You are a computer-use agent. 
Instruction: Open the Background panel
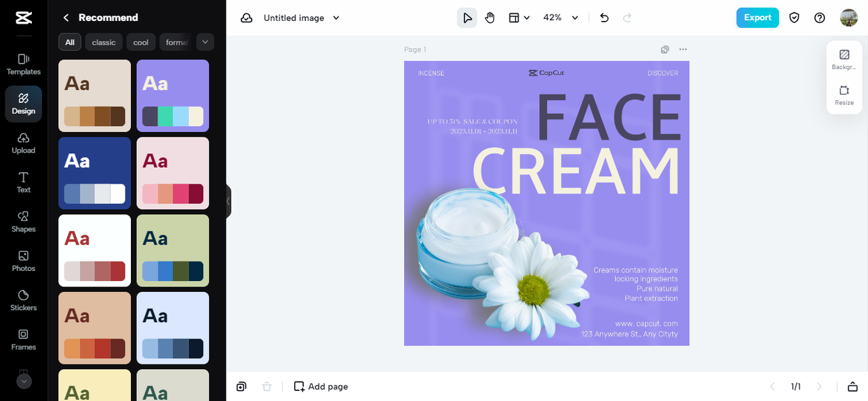844,60
